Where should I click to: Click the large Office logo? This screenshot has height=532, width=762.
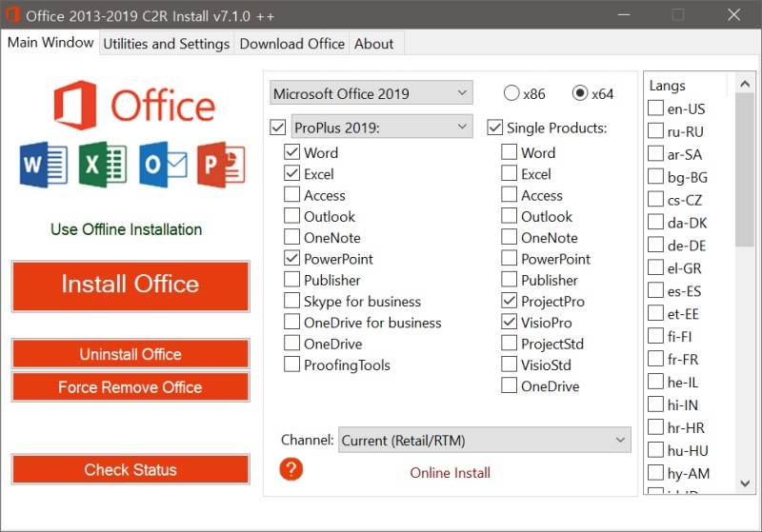[134, 106]
